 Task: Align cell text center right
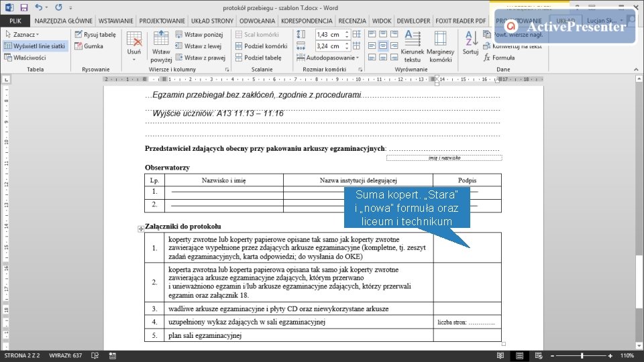coord(394,46)
